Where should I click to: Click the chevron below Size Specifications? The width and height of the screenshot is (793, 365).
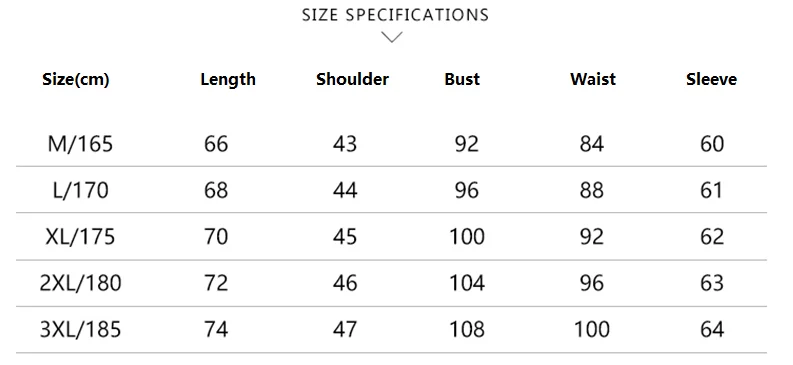[392, 37]
